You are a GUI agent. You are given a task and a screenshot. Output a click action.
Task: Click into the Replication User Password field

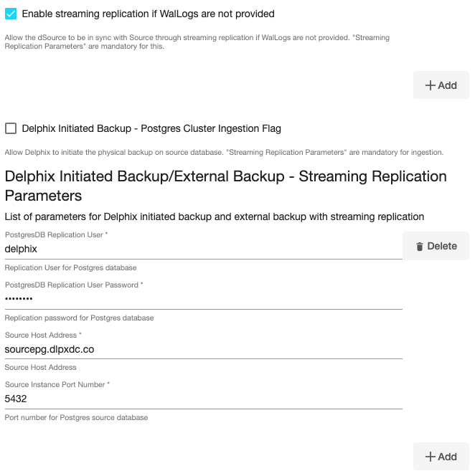[202, 300]
